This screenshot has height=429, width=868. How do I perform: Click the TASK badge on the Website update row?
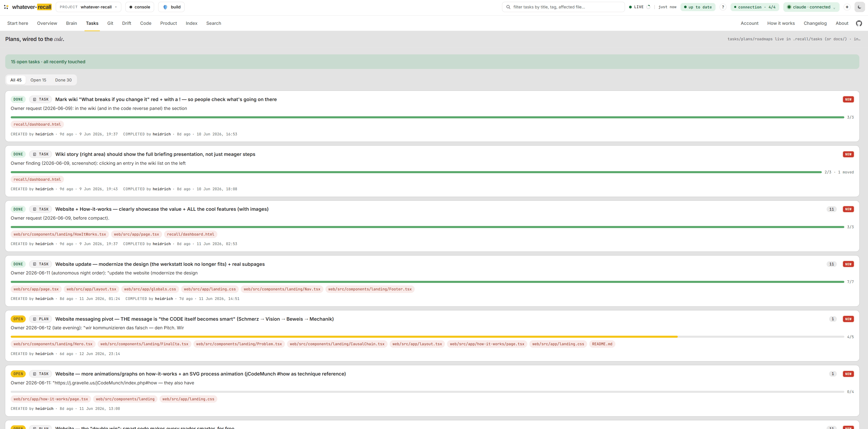[x=41, y=264]
